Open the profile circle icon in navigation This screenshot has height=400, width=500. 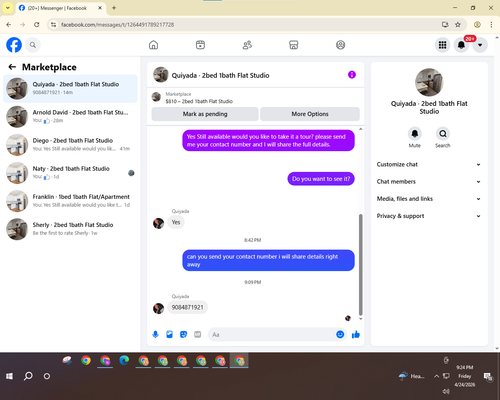tap(340, 45)
